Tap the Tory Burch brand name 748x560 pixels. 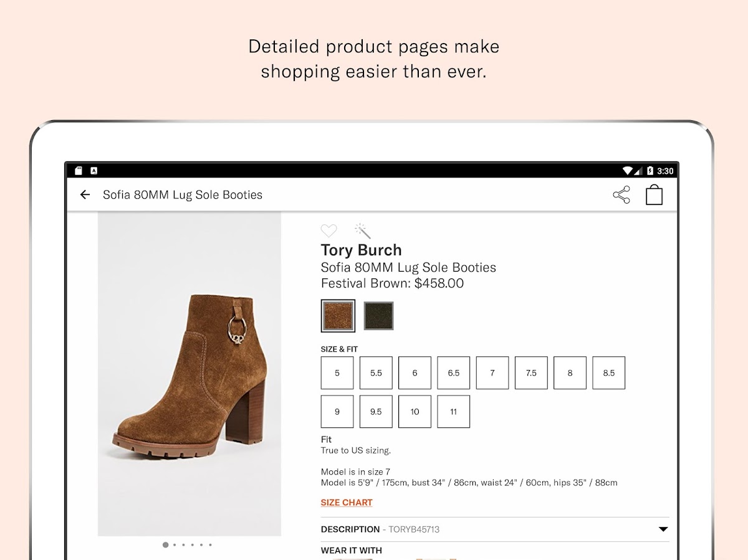(361, 250)
